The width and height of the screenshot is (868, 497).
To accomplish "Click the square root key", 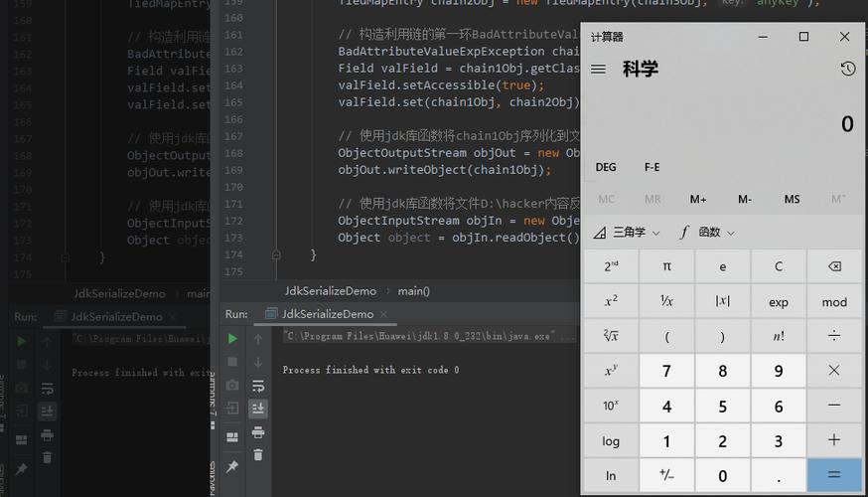I will click(611, 336).
